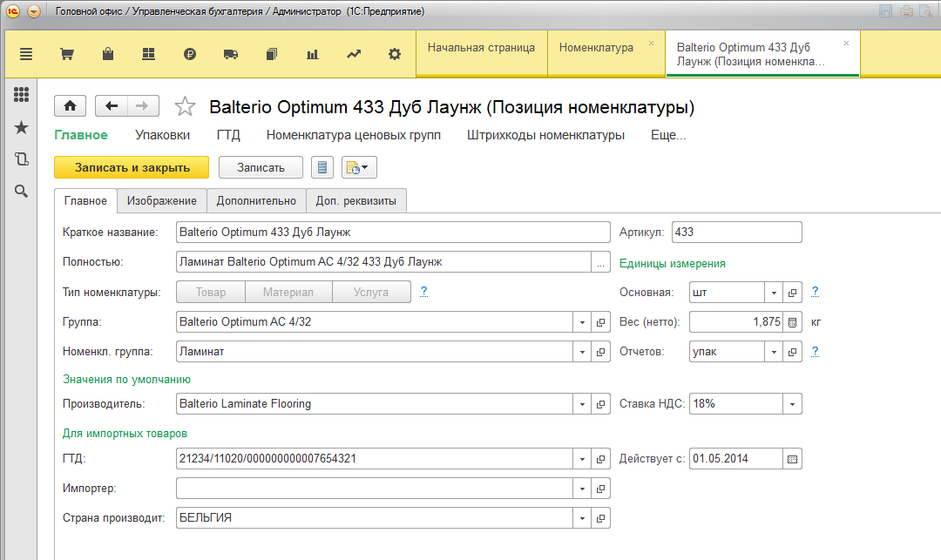
Task: Open the create-based-on dropdown button
Action: [359, 168]
